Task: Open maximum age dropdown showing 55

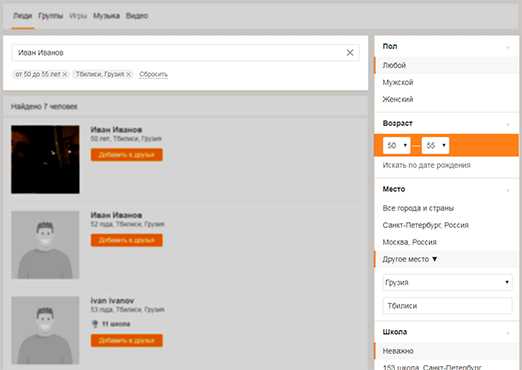Action: click(x=435, y=146)
